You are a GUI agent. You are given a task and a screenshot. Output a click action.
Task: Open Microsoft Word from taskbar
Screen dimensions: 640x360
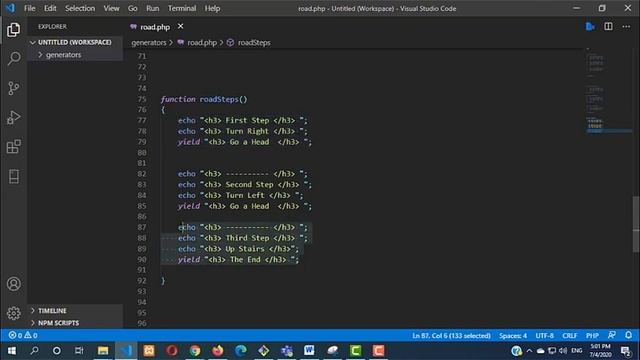coord(309,351)
